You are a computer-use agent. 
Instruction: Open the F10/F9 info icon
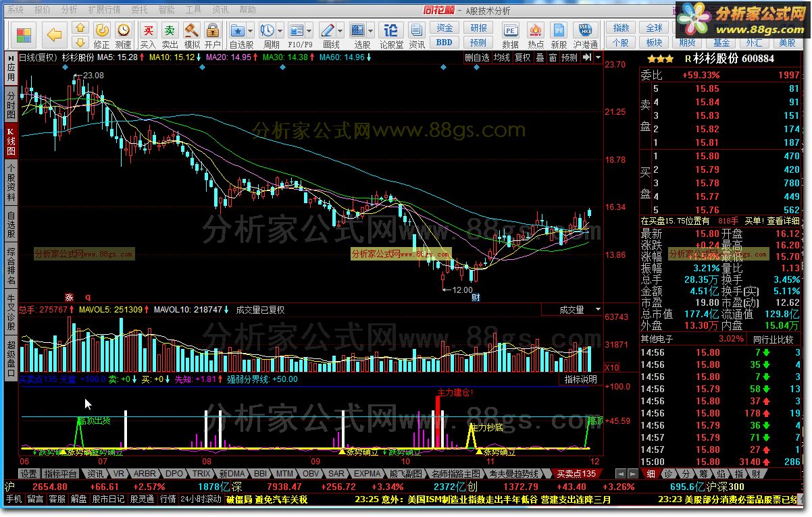coord(297,30)
